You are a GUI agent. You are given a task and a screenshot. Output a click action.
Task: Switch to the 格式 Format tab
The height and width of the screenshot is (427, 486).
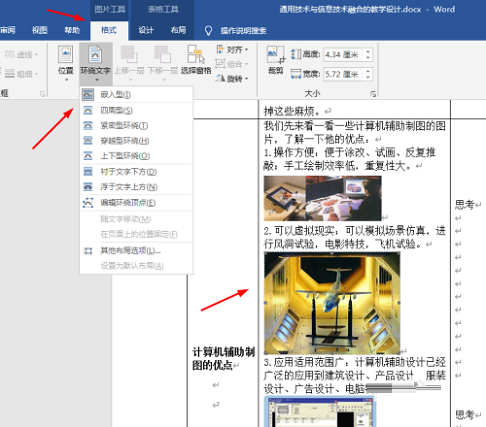click(x=109, y=30)
